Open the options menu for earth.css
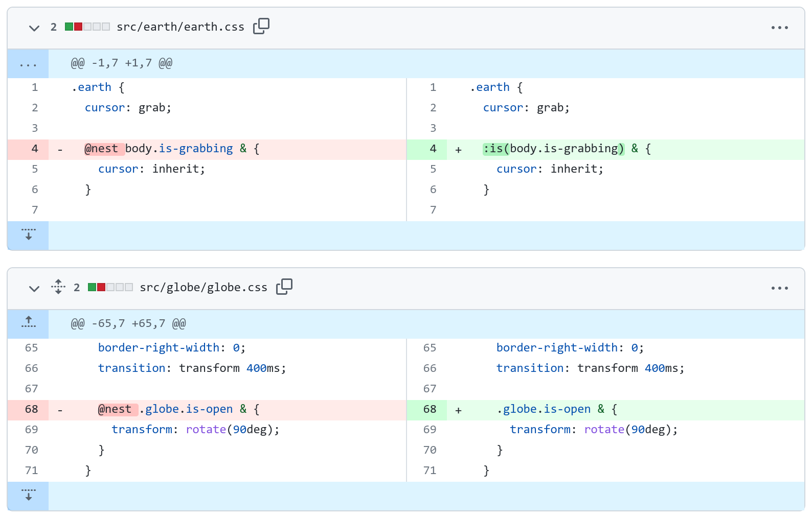 pyautogui.click(x=779, y=28)
